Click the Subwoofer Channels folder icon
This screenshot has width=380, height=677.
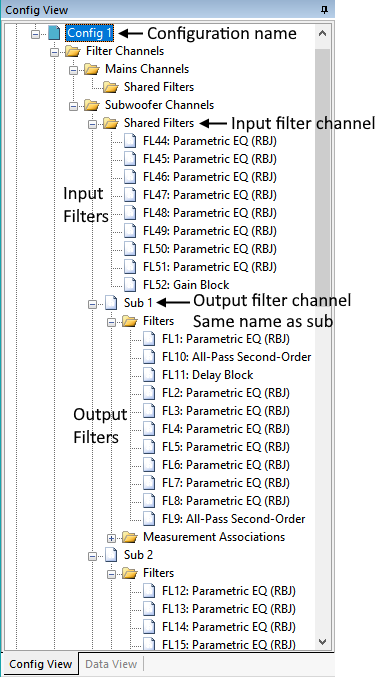click(92, 105)
